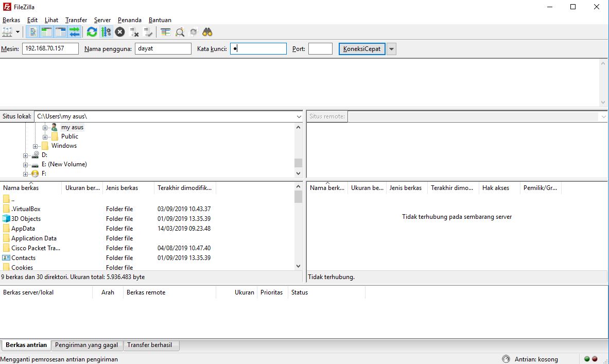Expand the D: drive in the tree
The height and width of the screenshot is (364, 609).
point(25,154)
